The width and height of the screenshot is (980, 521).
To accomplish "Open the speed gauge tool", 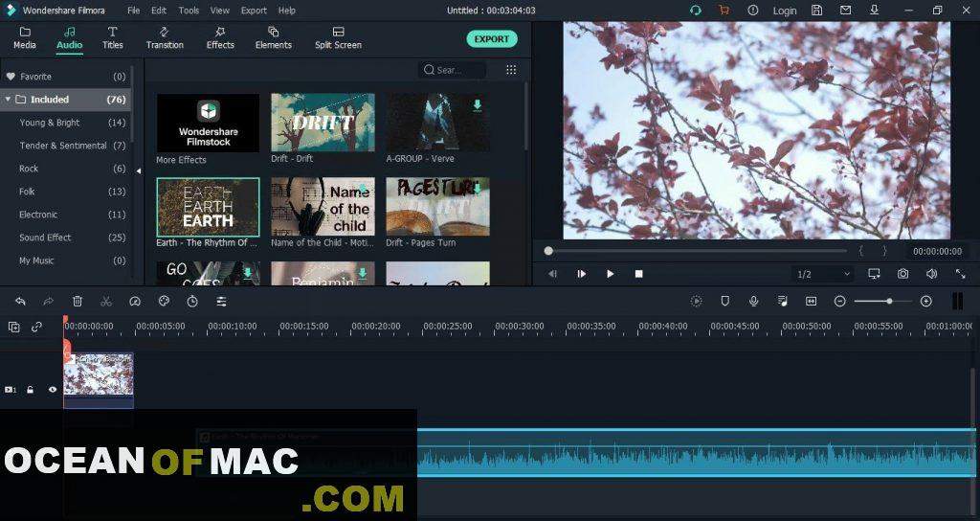I will (x=135, y=302).
